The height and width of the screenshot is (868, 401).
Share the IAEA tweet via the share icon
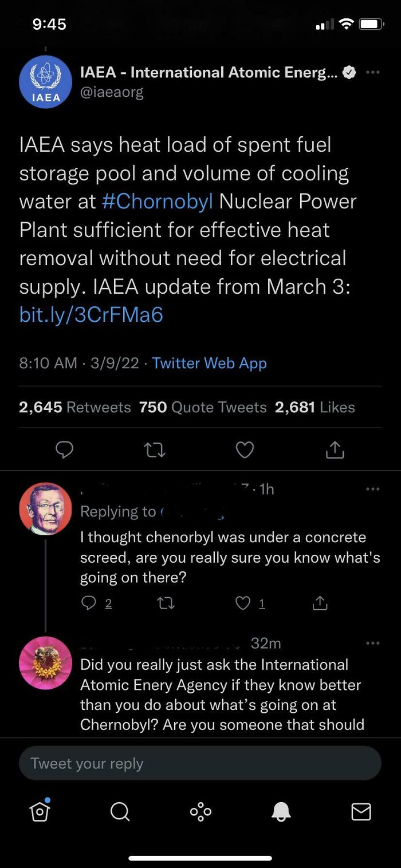pyautogui.click(x=335, y=450)
